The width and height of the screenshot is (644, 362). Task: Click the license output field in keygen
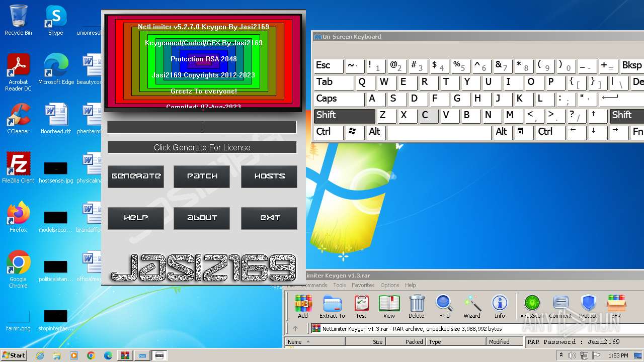click(202, 147)
